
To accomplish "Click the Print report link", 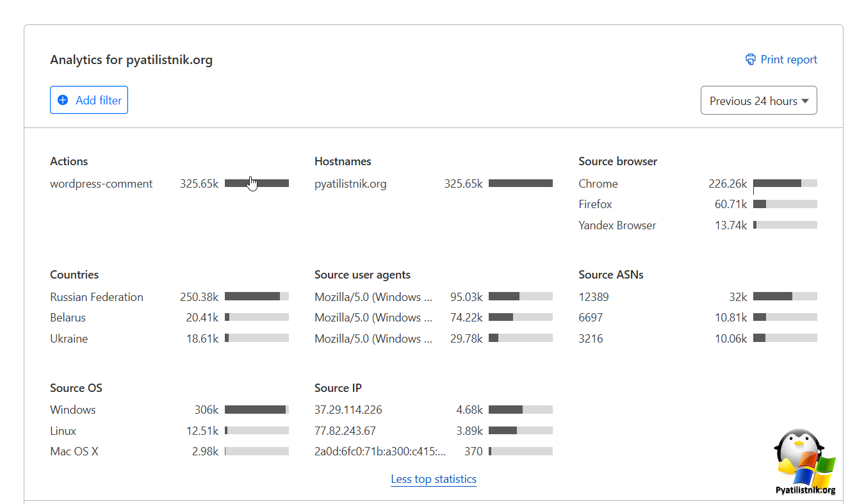I will coord(781,60).
